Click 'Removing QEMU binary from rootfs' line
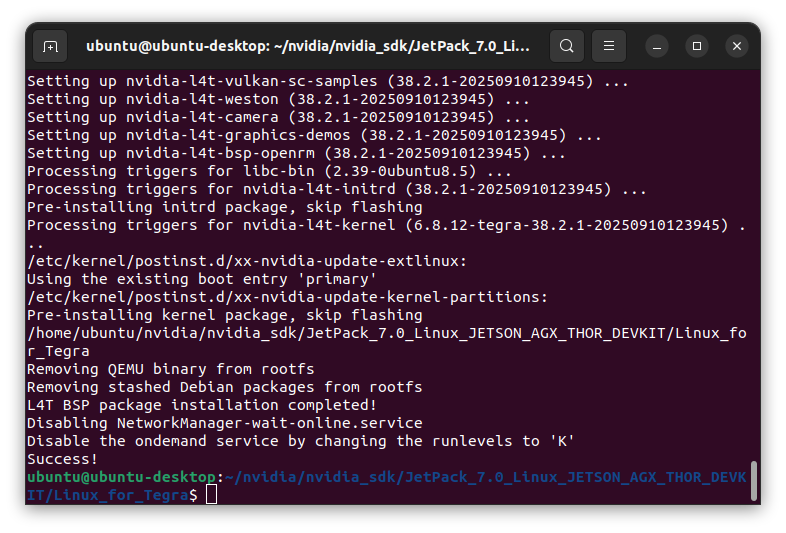 click(x=170, y=369)
